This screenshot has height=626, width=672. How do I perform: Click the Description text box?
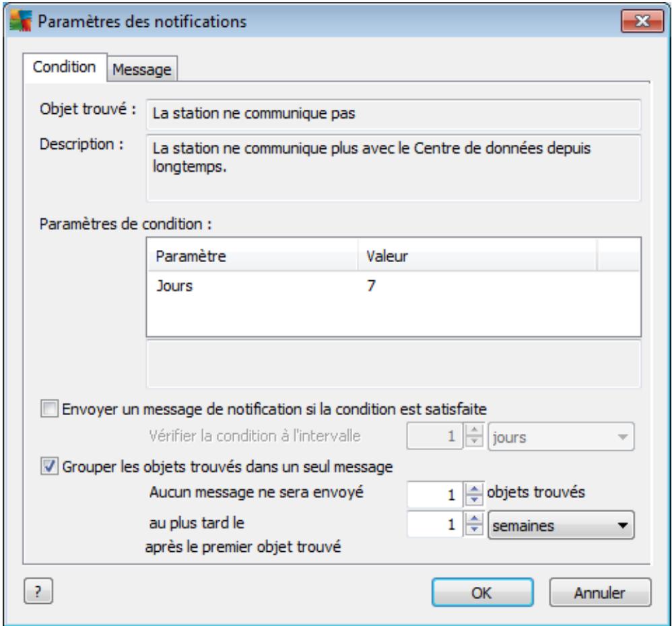[393, 168]
